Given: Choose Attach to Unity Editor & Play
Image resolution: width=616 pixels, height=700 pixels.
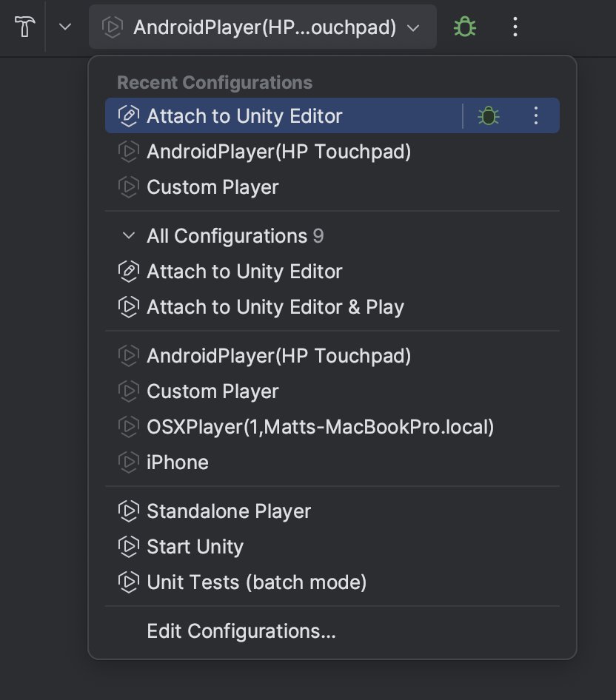Looking at the screenshot, I should click(332, 307).
